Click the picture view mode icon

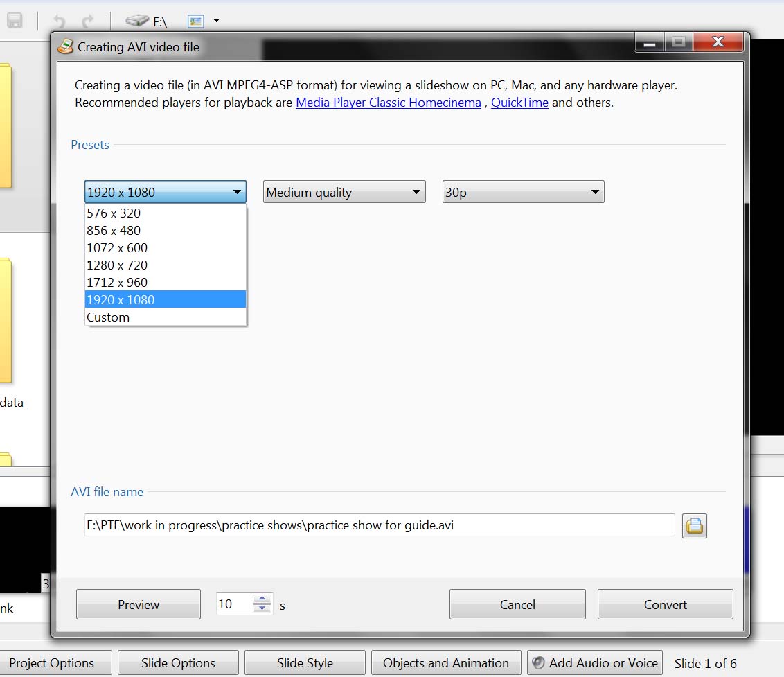coord(196,21)
